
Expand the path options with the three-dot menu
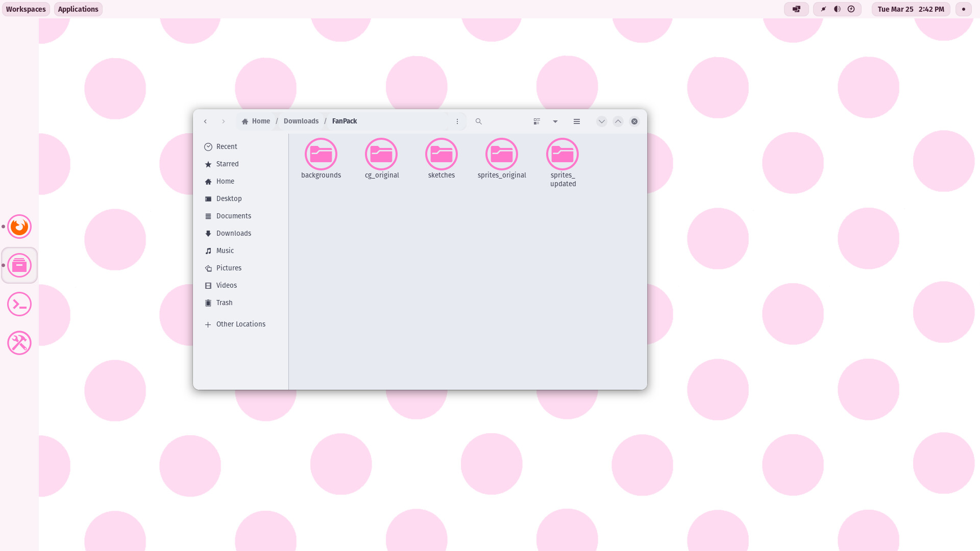point(457,121)
